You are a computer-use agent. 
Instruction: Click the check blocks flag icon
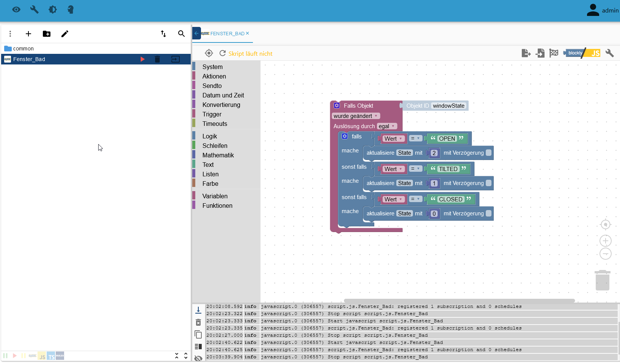pyautogui.click(x=554, y=53)
